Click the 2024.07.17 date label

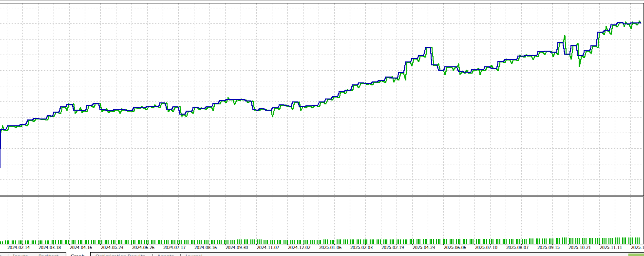click(x=174, y=248)
